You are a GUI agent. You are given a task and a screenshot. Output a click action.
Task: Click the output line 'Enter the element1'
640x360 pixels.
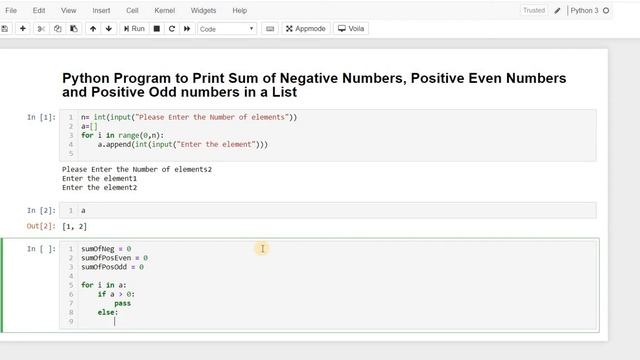100,178
